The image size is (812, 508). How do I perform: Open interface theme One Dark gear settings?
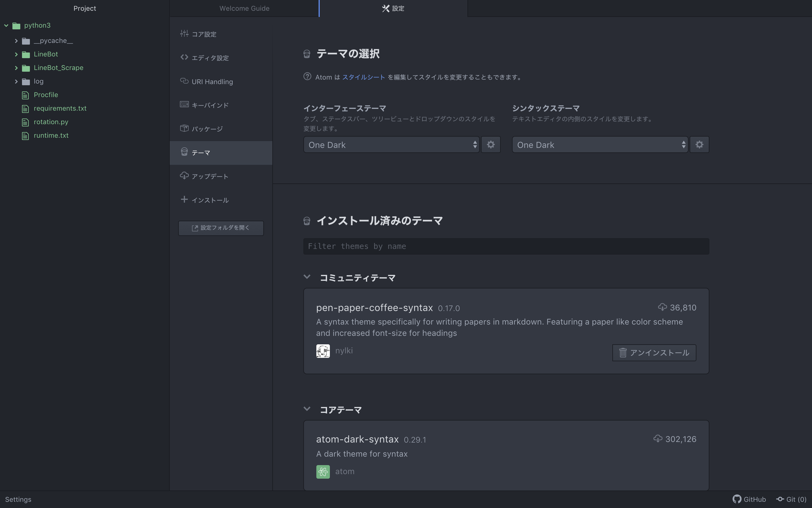[x=491, y=144]
